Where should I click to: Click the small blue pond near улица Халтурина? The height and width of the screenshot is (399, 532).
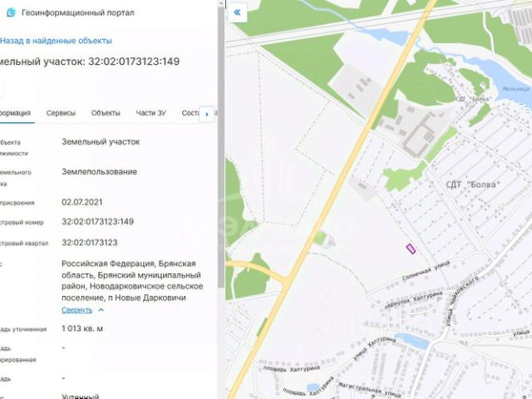412,341
